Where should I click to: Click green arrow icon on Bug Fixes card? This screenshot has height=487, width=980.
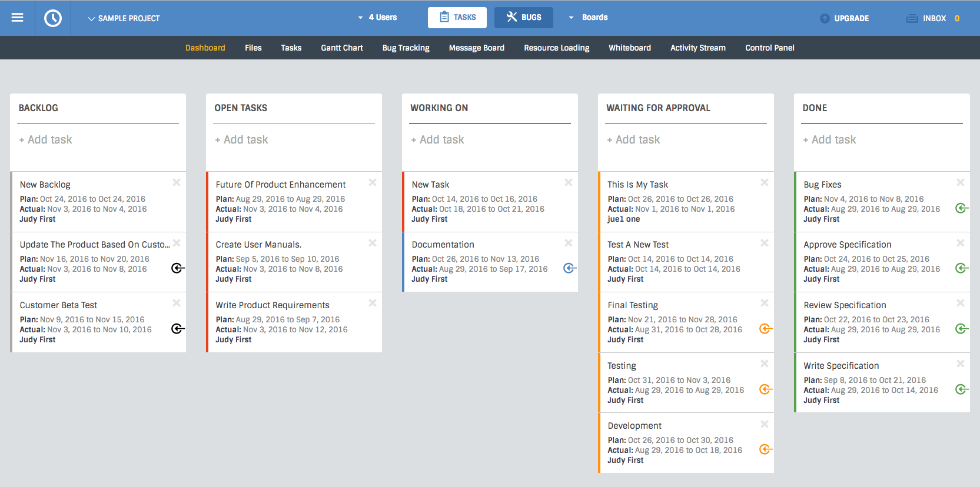tap(962, 208)
